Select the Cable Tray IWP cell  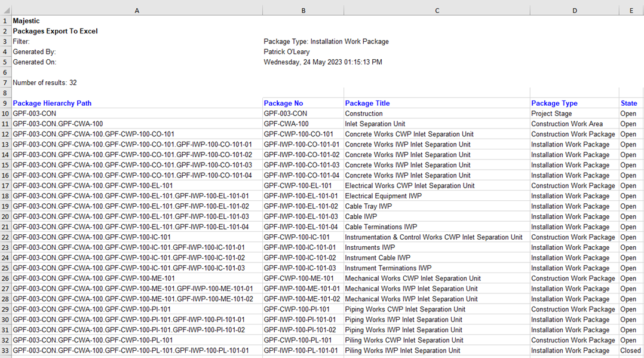click(437, 206)
